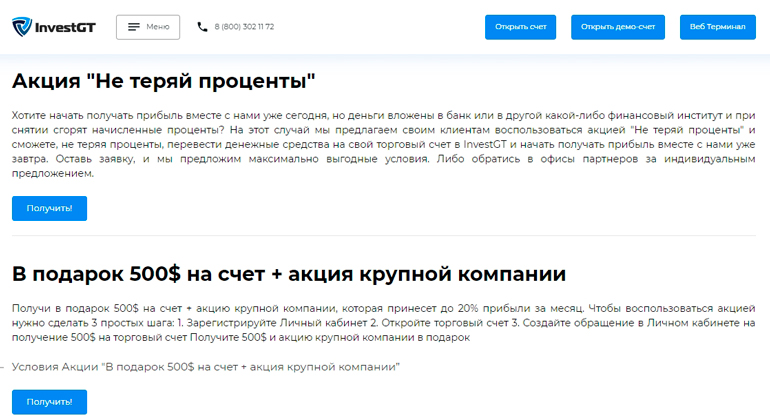Click heading В подарок 500$ на счет + акция
This screenshot has height=419, width=770.
click(289, 274)
